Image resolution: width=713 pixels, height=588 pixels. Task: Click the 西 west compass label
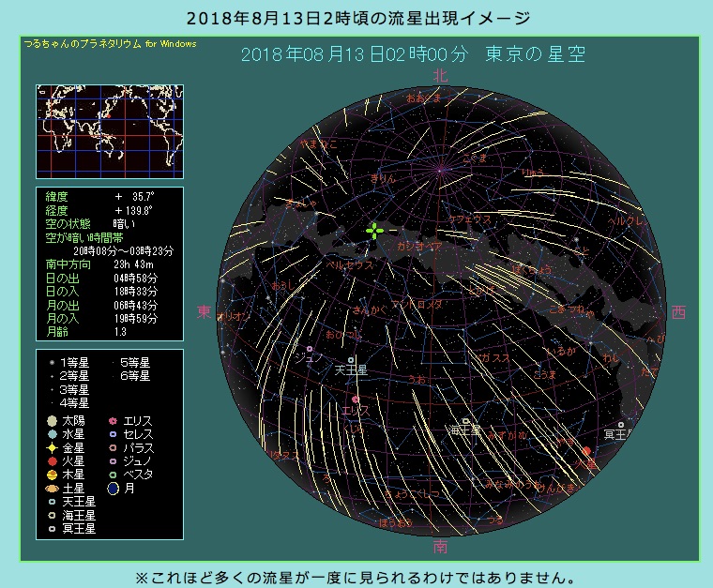coord(678,312)
